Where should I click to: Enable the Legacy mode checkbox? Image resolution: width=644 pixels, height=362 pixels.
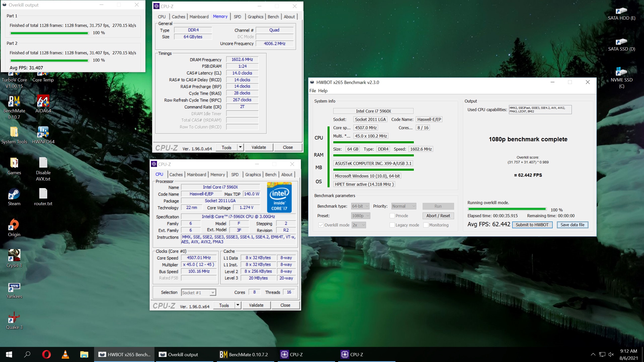click(392, 225)
